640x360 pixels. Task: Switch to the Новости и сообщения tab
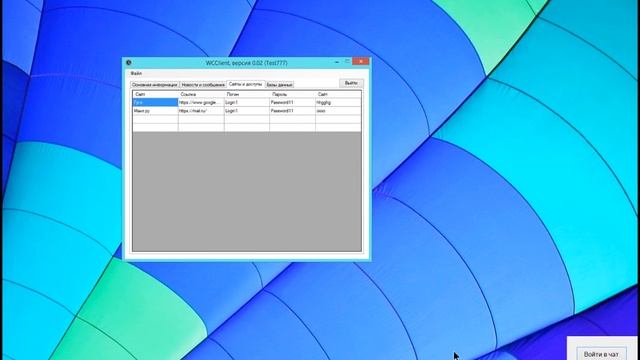(x=203, y=85)
